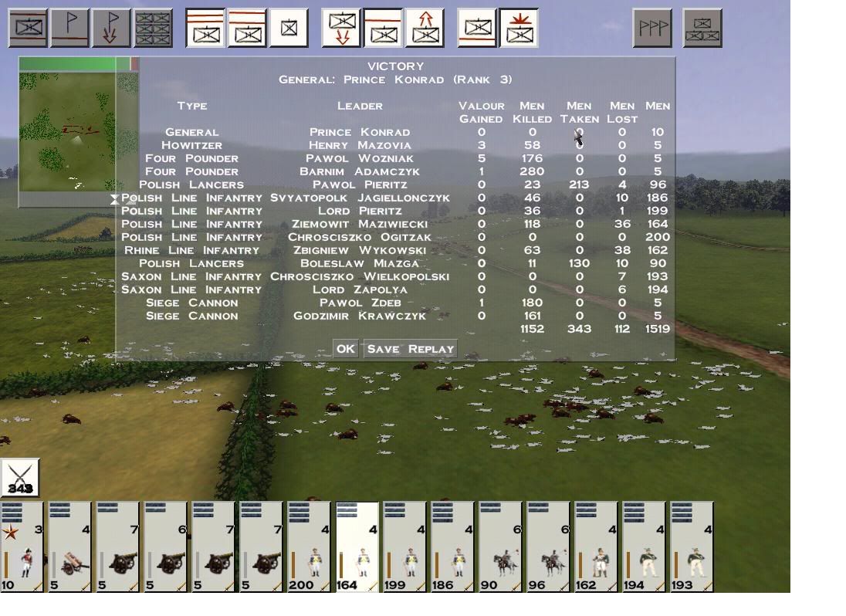The height and width of the screenshot is (616, 846).
Task: Select the cannon unit card with valour 6
Action: [x=165, y=547]
